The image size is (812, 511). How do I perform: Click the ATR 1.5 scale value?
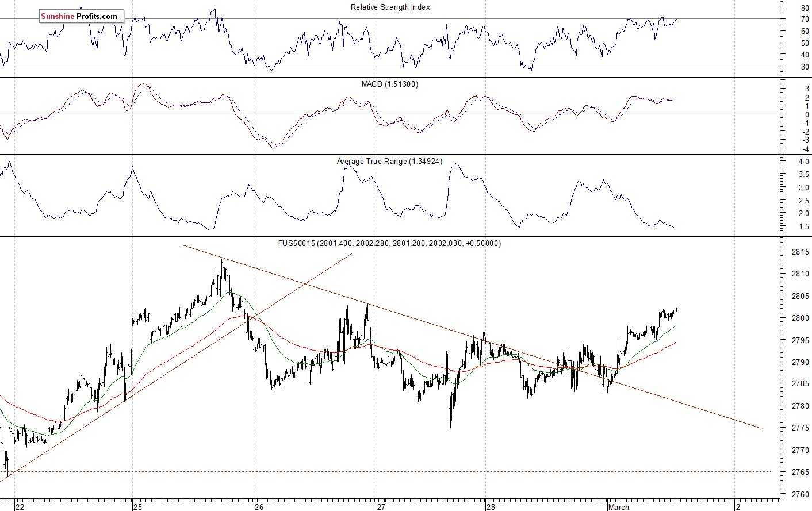click(803, 226)
